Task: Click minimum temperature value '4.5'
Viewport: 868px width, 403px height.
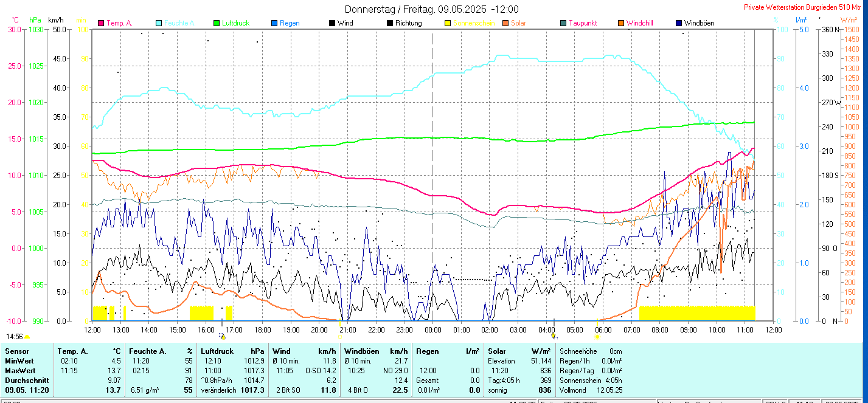Action: [x=116, y=361]
